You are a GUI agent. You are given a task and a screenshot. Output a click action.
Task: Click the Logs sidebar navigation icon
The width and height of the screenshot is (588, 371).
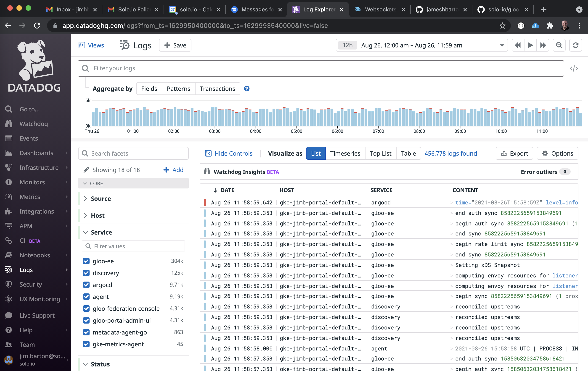[x=9, y=270]
